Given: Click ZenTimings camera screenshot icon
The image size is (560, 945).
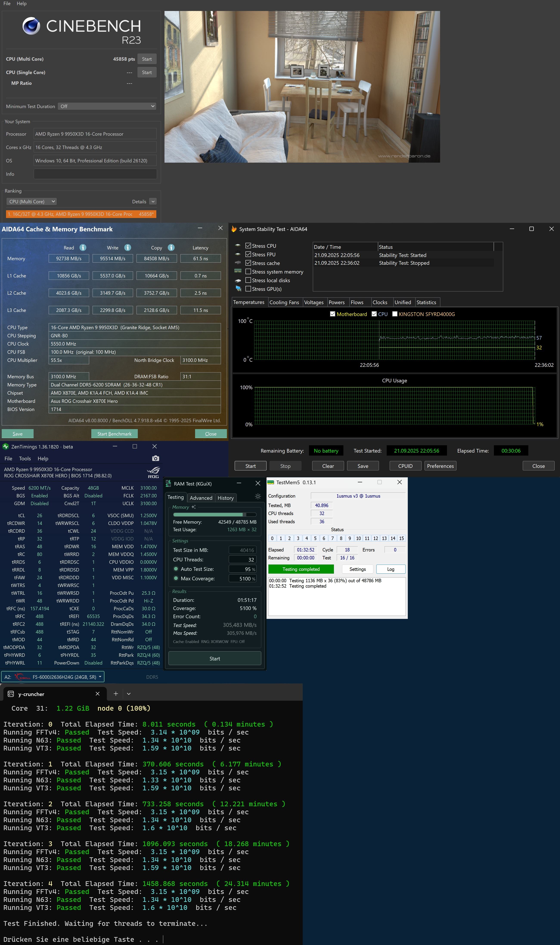Looking at the screenshot, I should (x=155, y=458).
